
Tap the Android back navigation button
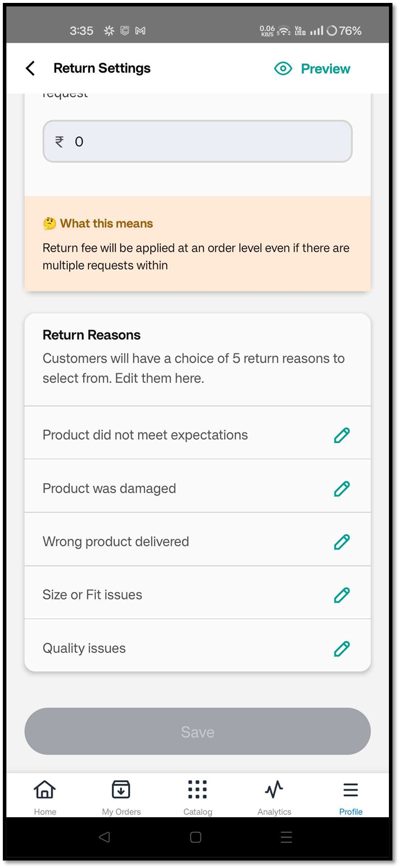[x=105, y=837]
